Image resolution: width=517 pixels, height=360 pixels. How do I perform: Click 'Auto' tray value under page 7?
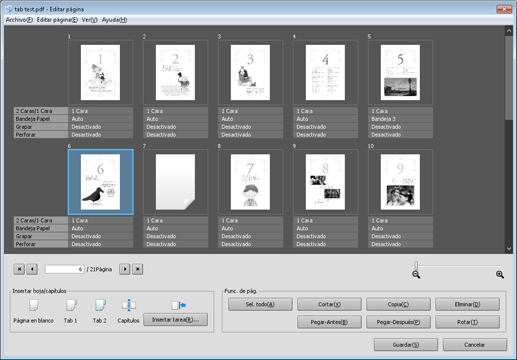point(175,228)
